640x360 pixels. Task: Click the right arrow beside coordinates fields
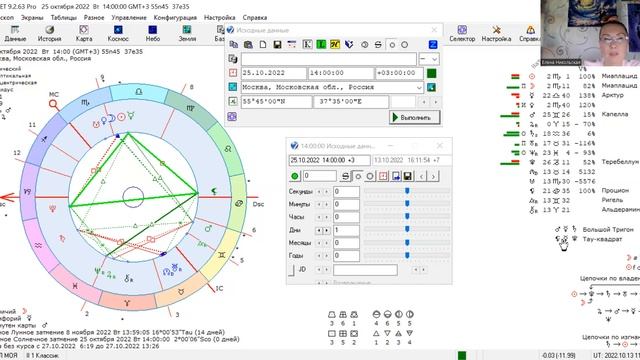point(436,102)
